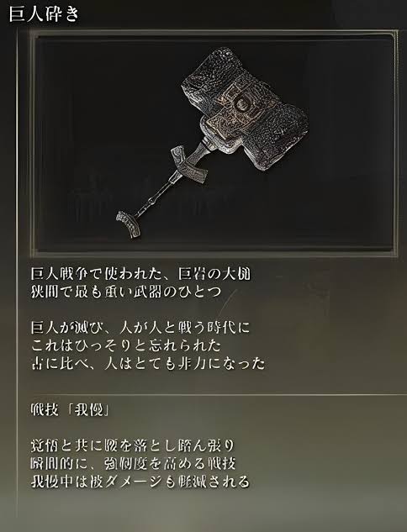Open the 戦技「我慢」 skill heading
The height and width of the screenshot is (532, 407).
click(x=71, y=411)
